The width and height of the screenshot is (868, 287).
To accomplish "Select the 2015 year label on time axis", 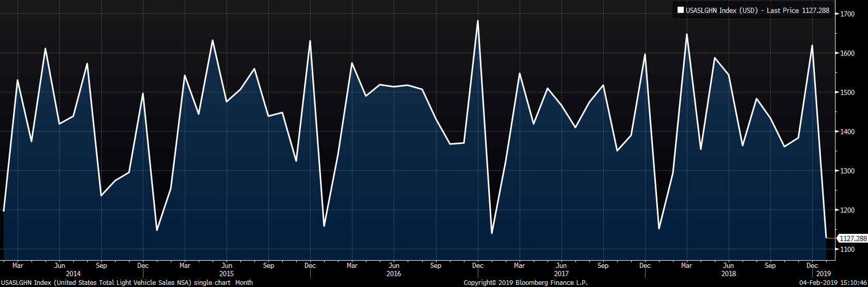I will pyautogui.click(x=226, y=274).
